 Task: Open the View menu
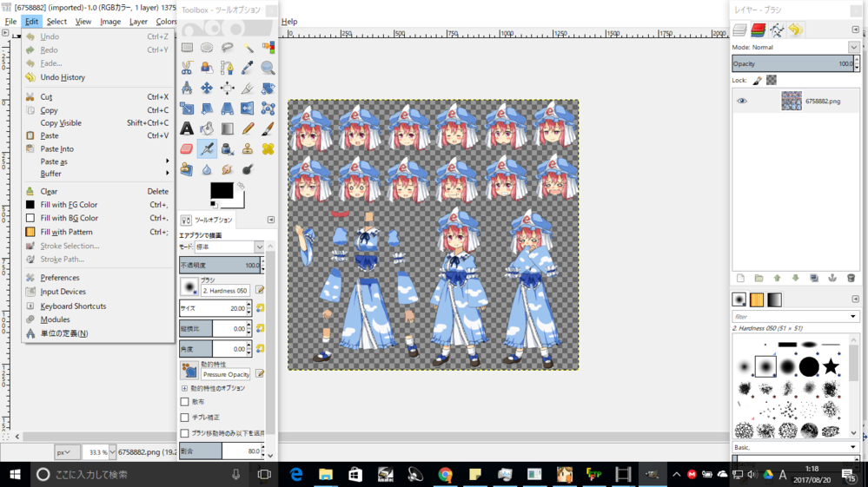(83, 22)
